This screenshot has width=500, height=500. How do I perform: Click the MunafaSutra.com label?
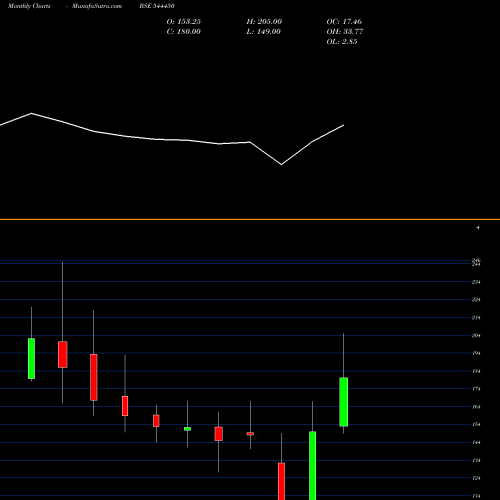pyautogui.click(x=97, y=6)
